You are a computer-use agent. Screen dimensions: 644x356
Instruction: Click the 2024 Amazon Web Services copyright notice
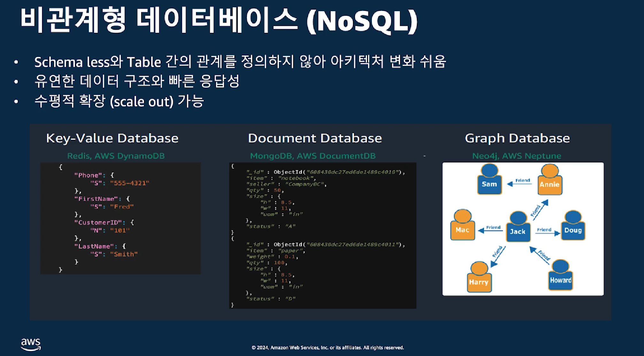328,348
